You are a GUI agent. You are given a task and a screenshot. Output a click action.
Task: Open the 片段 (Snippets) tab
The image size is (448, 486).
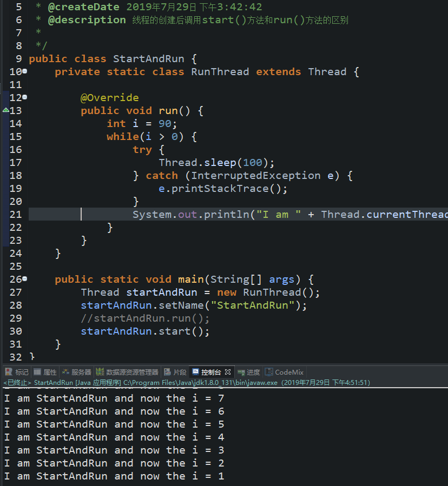(x=175, y=372)
